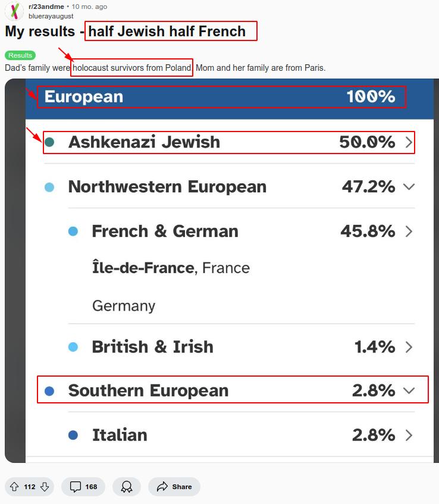This screenshot has width=439, height=504.
Task: Open the comments bubble icon
Action: pyautogui.click(x=76, y=487)
